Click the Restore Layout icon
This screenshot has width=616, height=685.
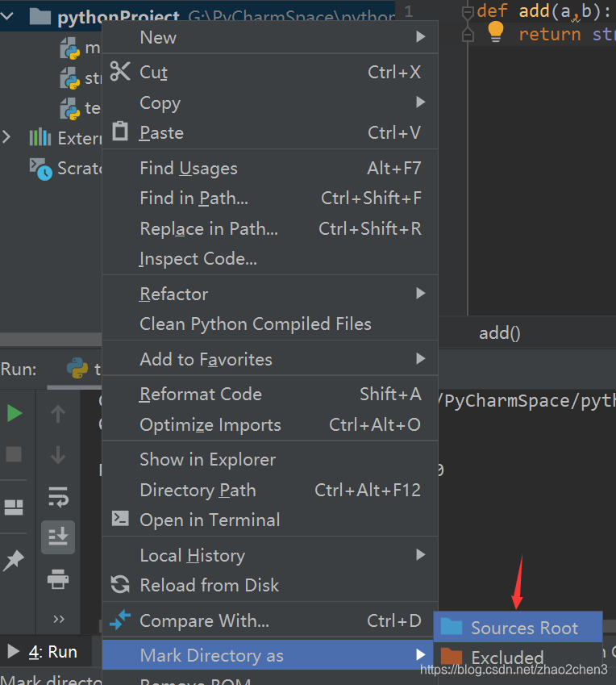(x=14, y=507)
